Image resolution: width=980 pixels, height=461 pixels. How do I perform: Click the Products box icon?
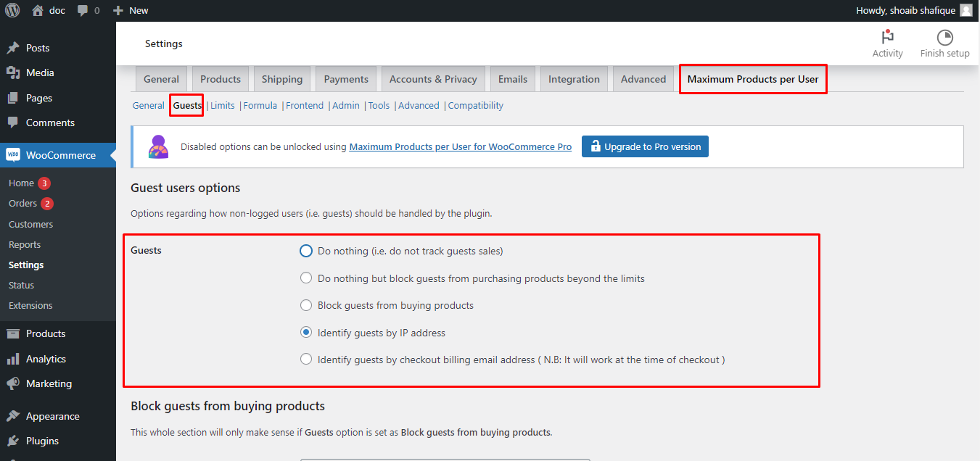pyautogui.click(x=13, y=333)
